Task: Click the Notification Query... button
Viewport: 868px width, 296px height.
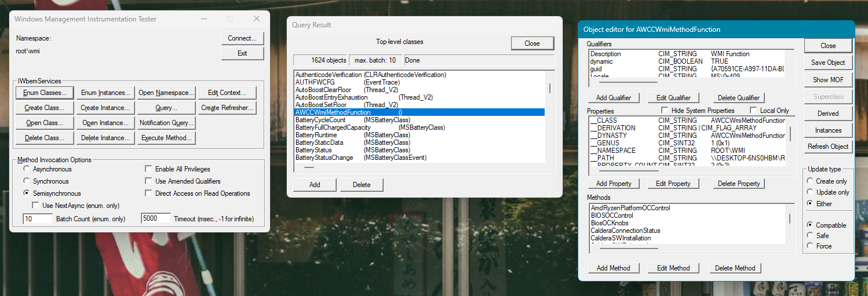Action: tap(167, 123)
